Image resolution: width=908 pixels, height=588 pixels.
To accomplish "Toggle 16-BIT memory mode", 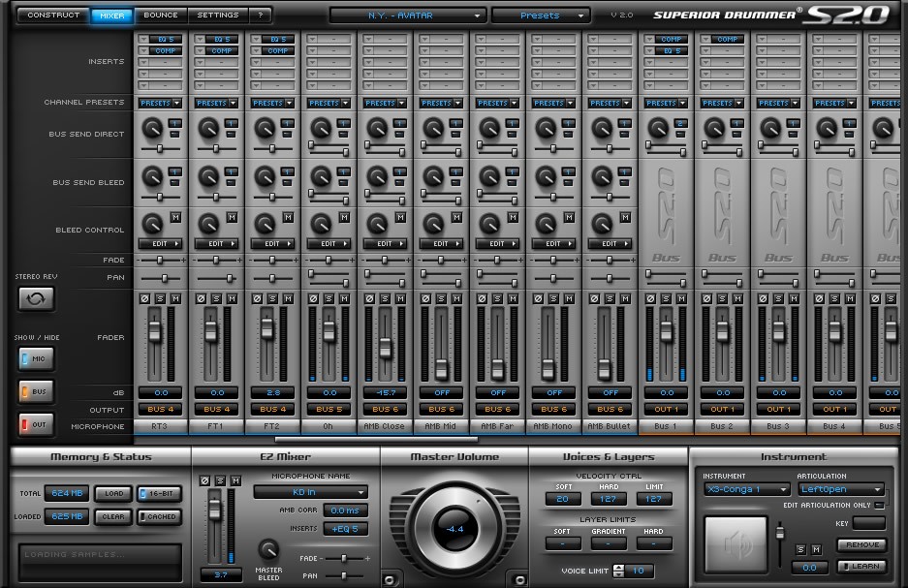I will (x=159, y=494).
